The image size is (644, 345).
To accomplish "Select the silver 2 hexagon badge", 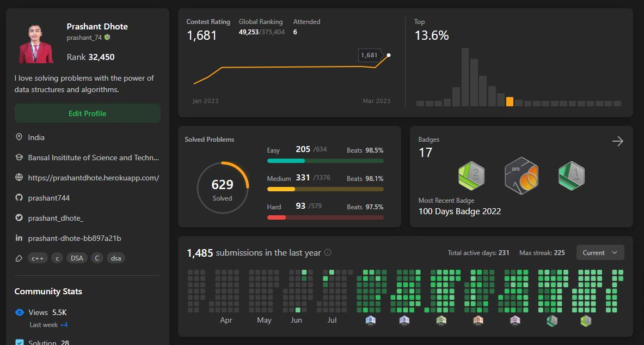I will 471,176.
